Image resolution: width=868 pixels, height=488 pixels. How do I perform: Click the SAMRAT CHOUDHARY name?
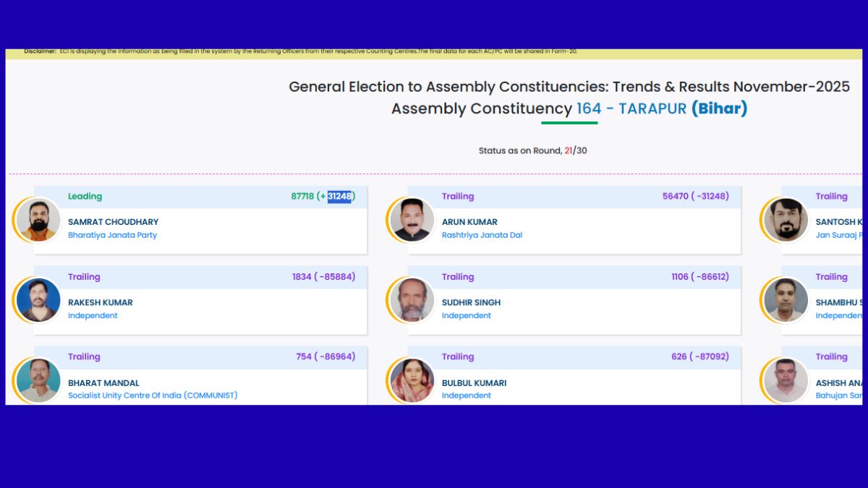click(113, 222)
